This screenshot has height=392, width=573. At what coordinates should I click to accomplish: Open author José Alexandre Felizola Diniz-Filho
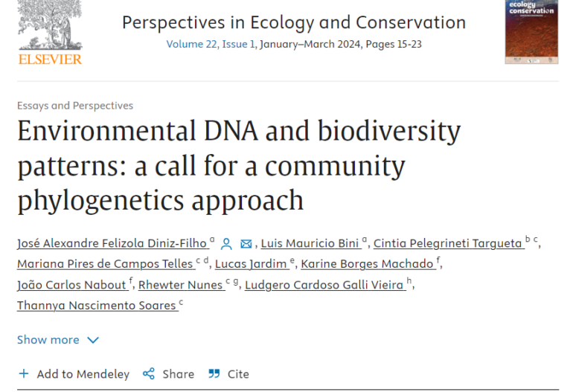pyautogui.click(x=112, y=243)
